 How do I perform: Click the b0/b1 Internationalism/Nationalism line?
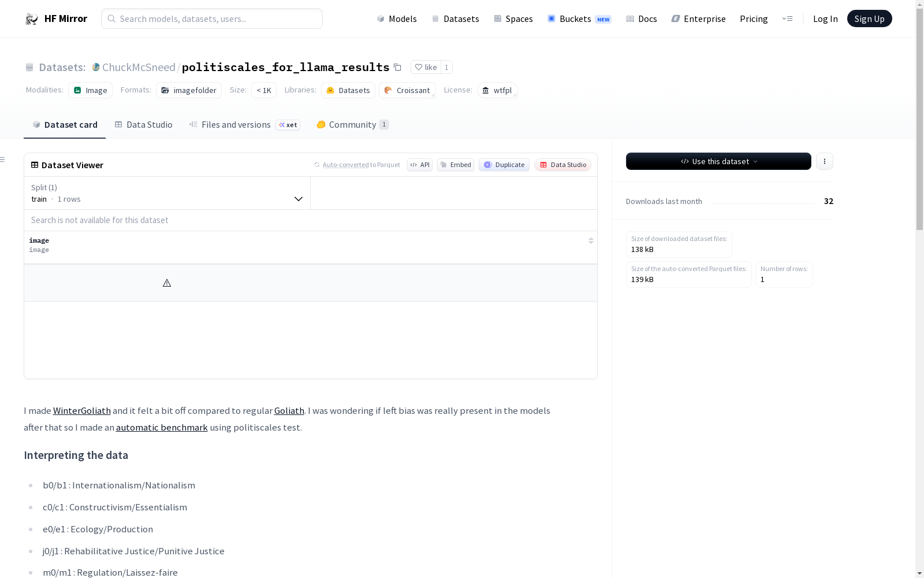(119, 486)
